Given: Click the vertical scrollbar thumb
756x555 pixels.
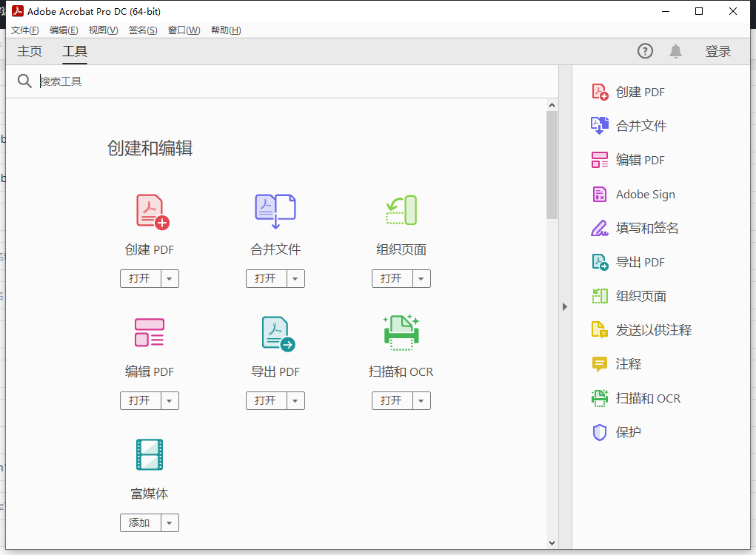Looking at the screenshot, I should coord(552,165).
